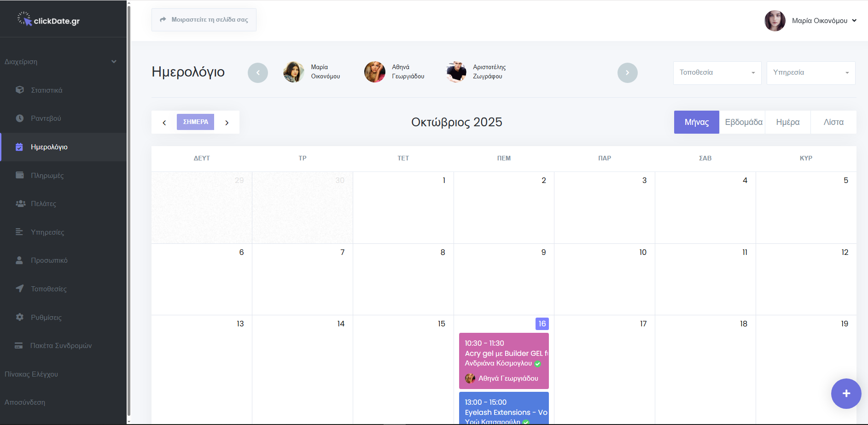Open Πληρωμές via its wallet icon
The width and height of the screenshot is (868, 425).
tap(19, 175)
